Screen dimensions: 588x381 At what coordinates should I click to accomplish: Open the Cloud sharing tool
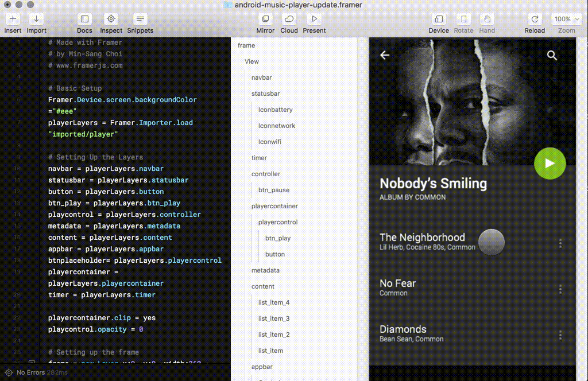pos(289,19)
